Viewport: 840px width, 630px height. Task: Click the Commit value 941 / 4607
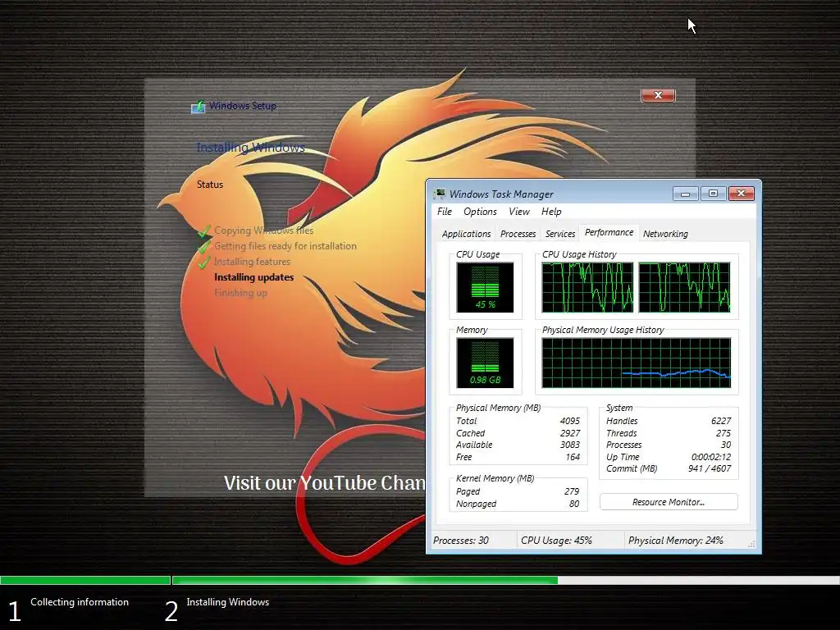pyautogui.click(x=710, y=468)
